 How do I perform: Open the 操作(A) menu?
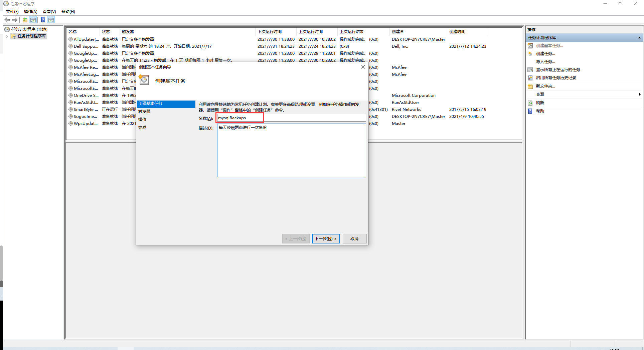30,11
